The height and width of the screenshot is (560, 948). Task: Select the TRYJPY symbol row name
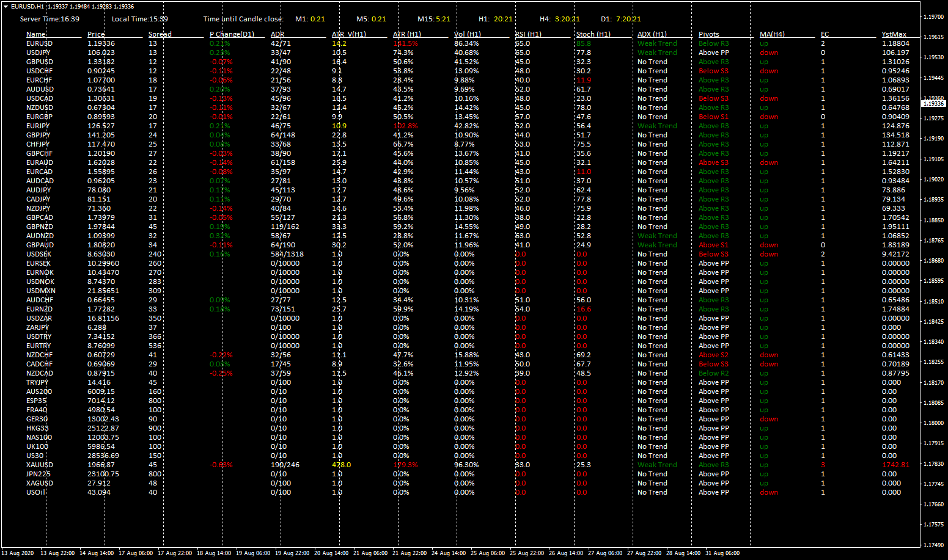tap(37, 382)
